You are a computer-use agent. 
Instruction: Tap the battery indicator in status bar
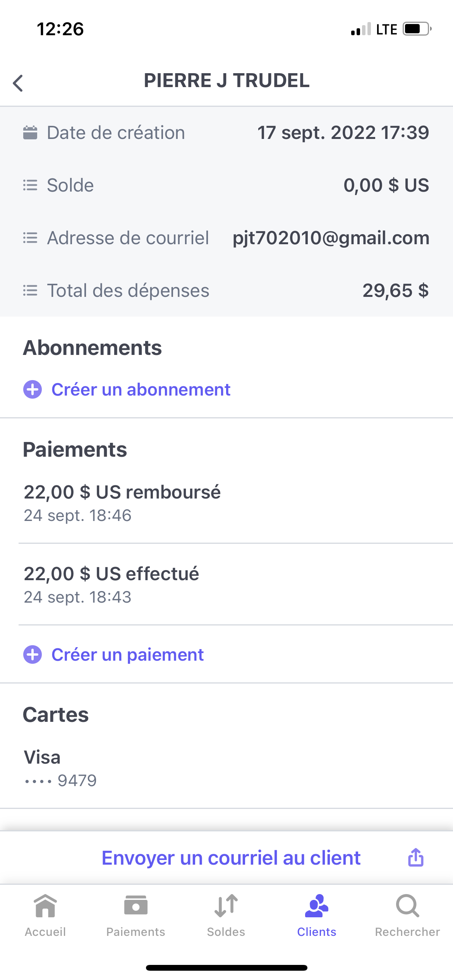(417, 29)
